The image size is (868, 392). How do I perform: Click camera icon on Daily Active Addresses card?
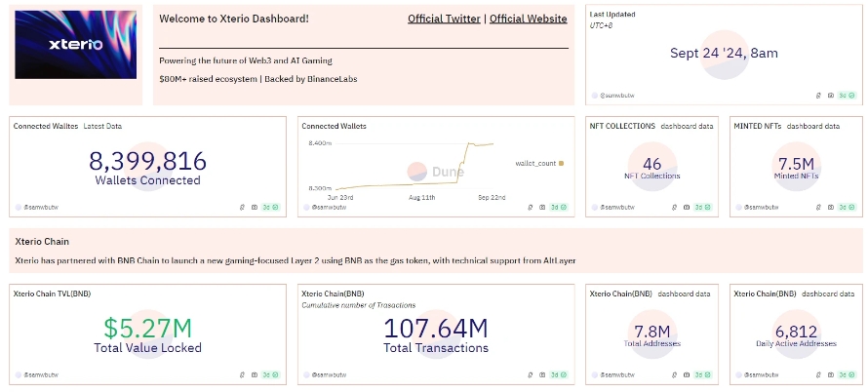(830, 374)
